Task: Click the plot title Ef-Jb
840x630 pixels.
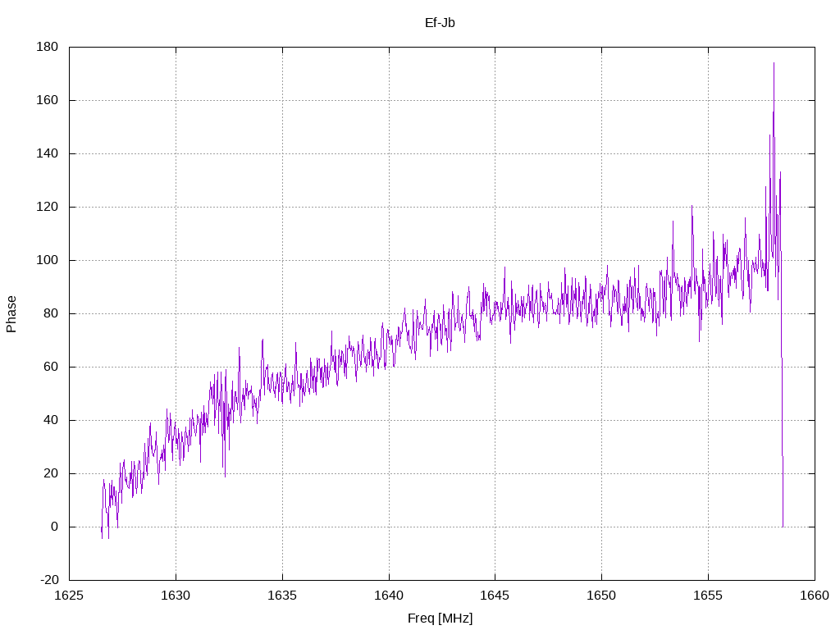Action: tap(440, 22)
